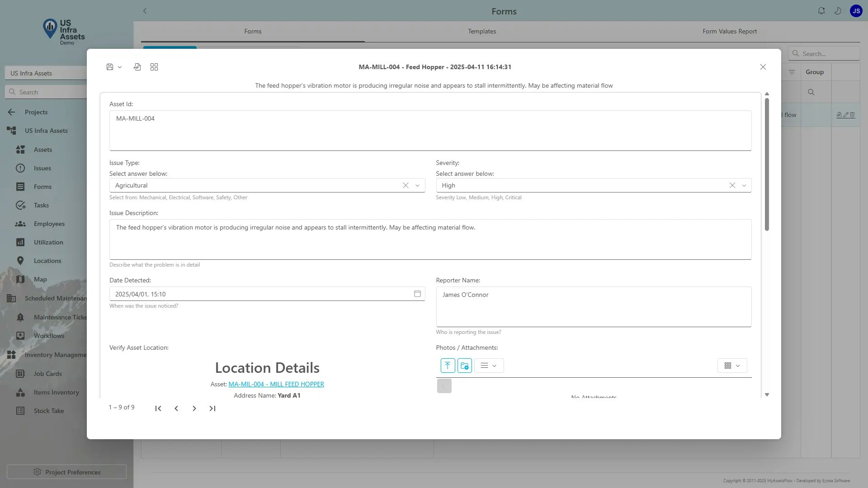Close the form dialog

(x=763, y=67)
